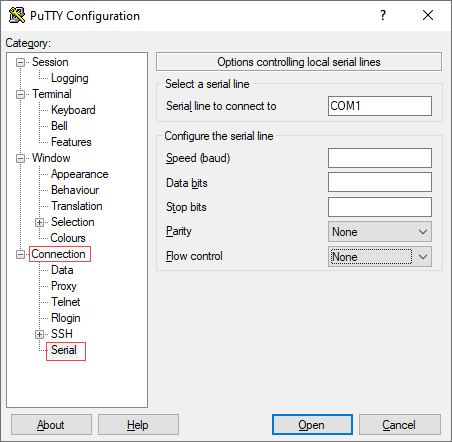Click the Open button
452x442 pixels.
pyautogui.click(x=312, y=425)
